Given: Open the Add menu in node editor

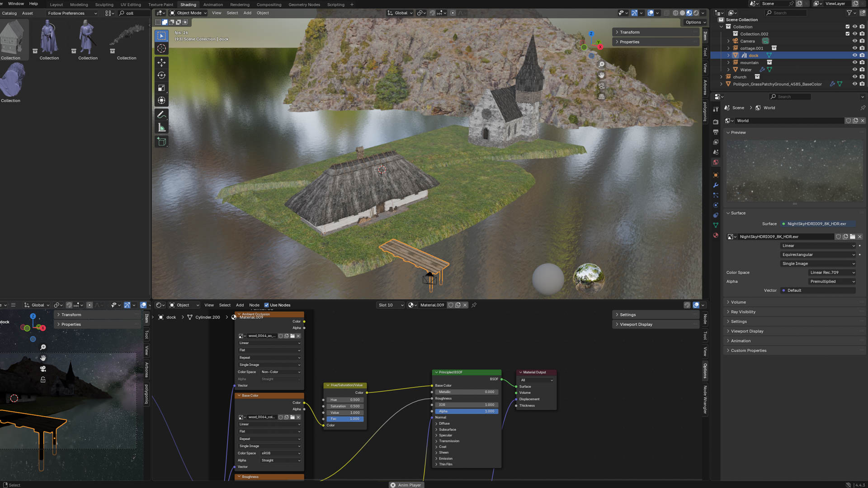Looking at the screenshot, I should (x=240, y=305).
